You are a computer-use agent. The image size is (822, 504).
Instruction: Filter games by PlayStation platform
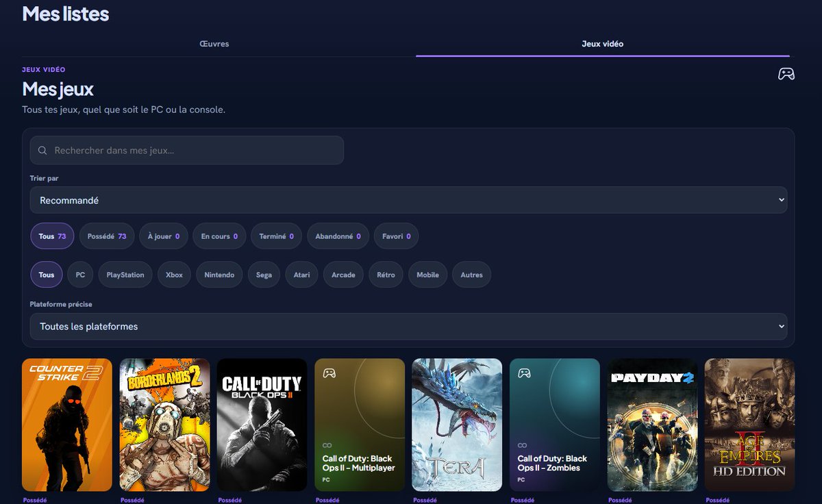point(125,275)
